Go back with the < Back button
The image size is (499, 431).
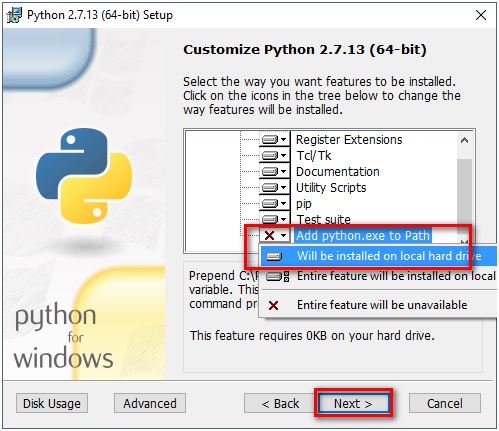tap(280, 403)
